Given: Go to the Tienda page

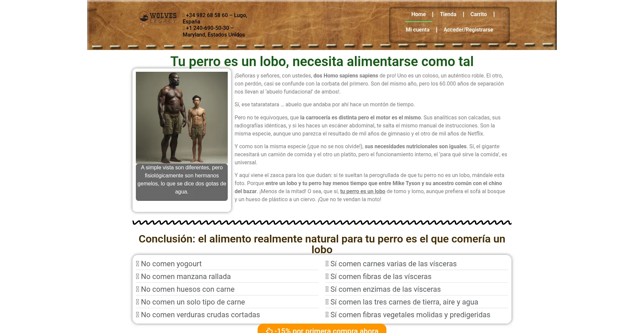Looking at the screenshot, I should pos(448,14).
